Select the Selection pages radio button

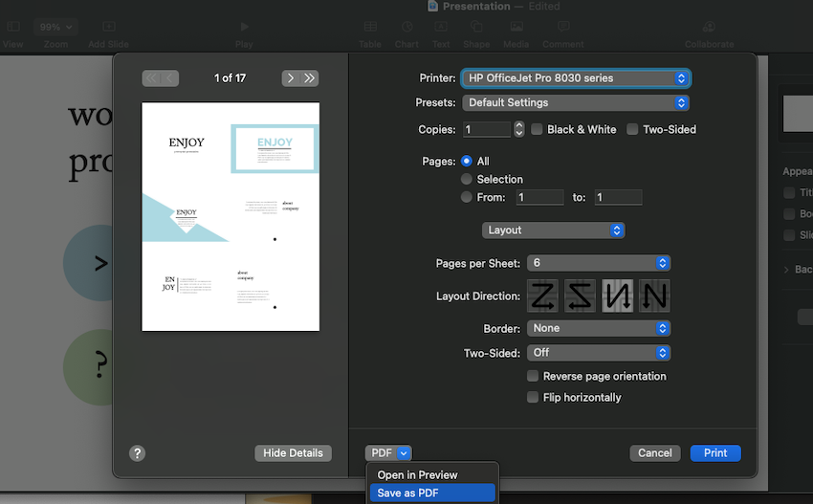467,179
